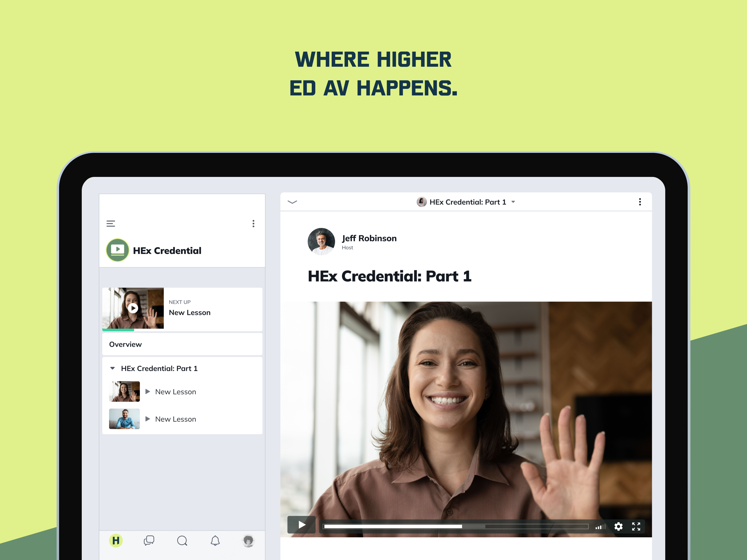Screen dimensions: 747x560
Task: Open the video settings gear
Action: (x=618, y=526)
